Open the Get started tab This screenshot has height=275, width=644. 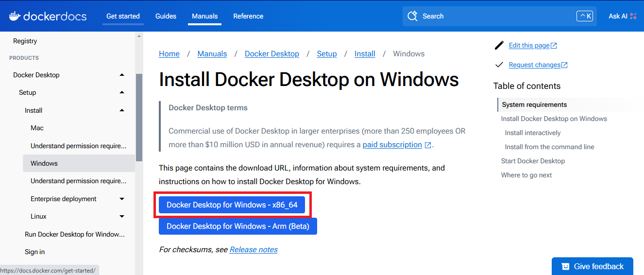[123, 16]
